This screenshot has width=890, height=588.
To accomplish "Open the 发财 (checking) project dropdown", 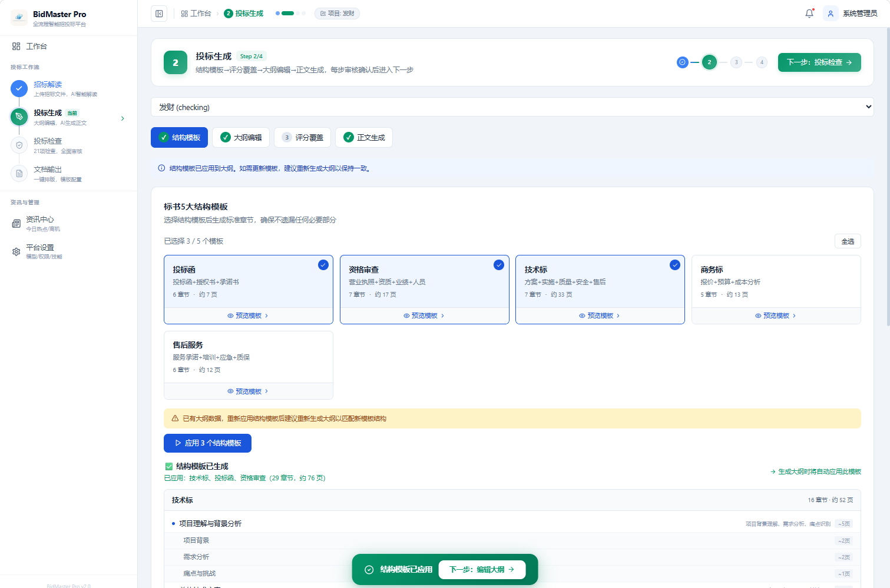I will tap(512, 107).
